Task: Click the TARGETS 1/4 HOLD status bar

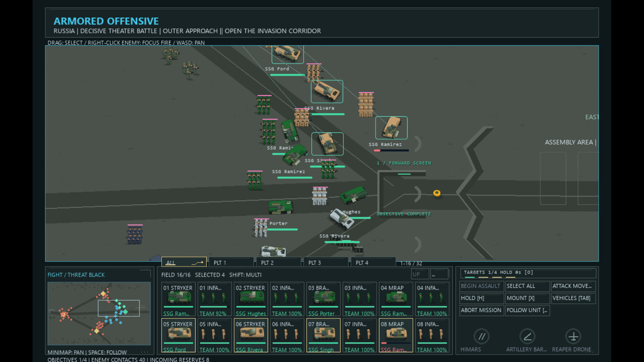Action: coord(528,273)
